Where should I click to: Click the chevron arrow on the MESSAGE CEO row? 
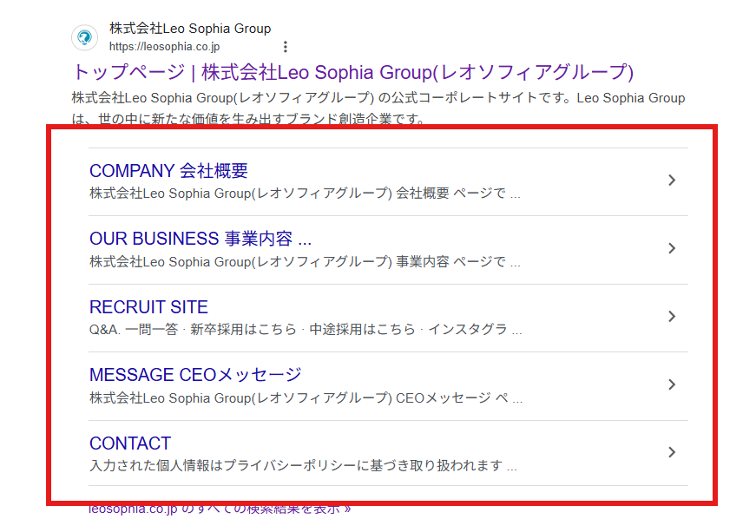pyautogui.click(x=672, y=384)
